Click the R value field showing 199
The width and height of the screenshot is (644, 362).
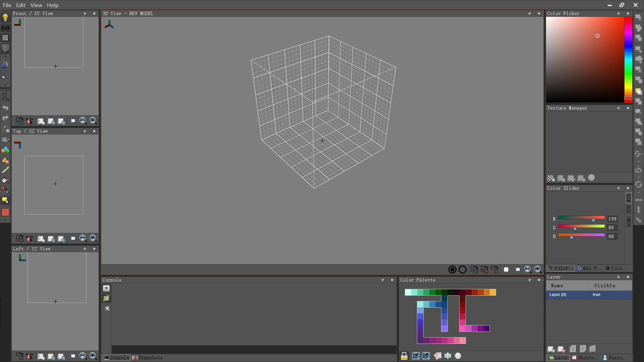coord(612,219)
